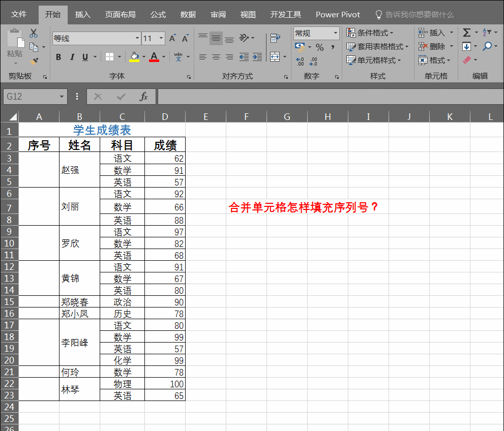Apply percent style
The height and width of the screenshot is (431, 504).
[x=319, y=47]
